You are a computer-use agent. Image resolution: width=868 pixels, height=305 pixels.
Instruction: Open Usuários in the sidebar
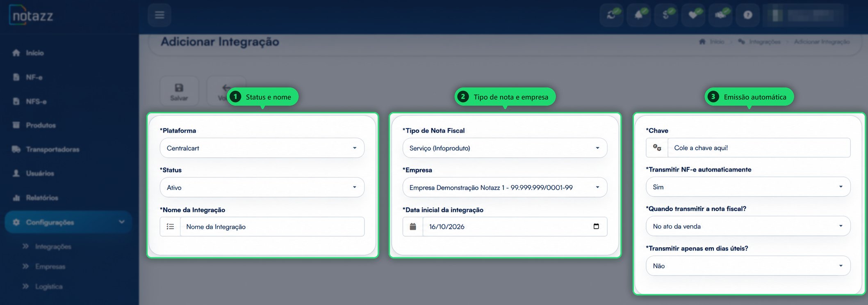34,173
